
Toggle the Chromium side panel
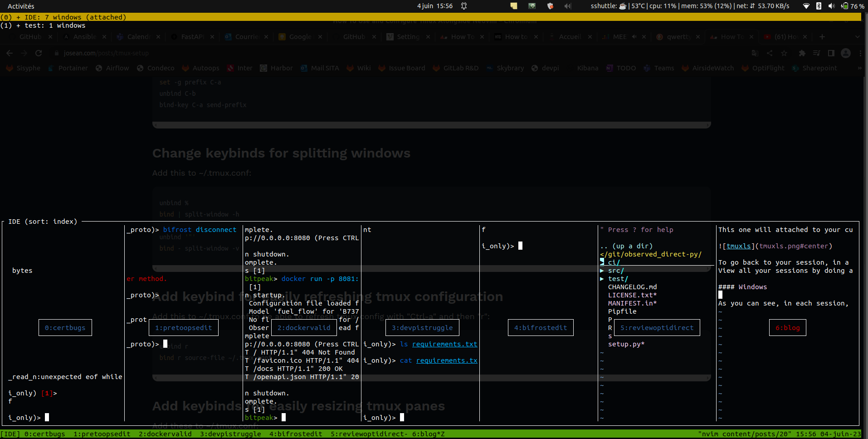click(831, 53)
